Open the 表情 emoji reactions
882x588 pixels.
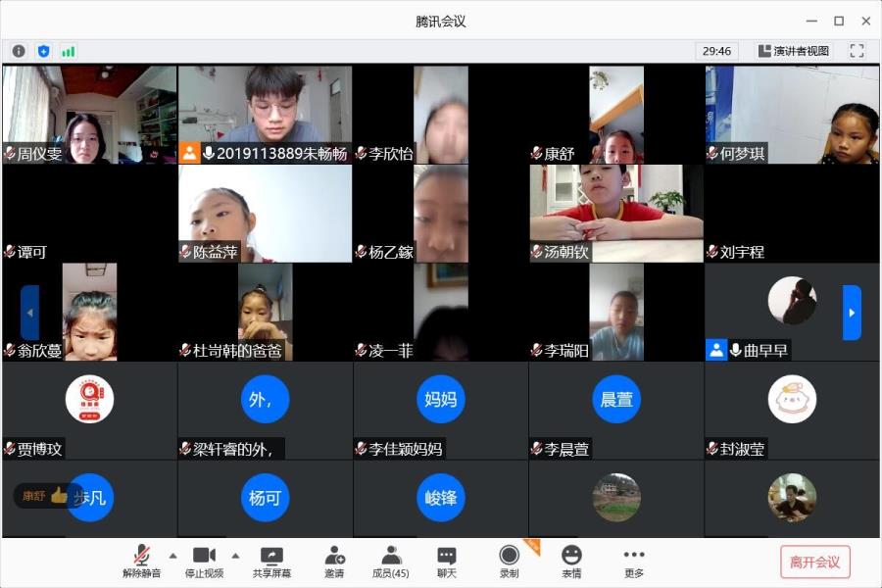pyautogui.click(x=571, y=562)
